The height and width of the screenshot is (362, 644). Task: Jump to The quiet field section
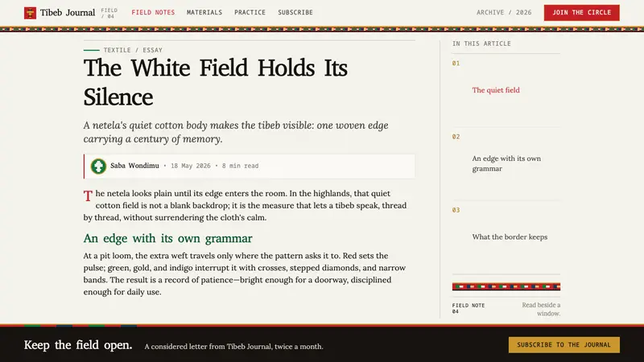(496, 90)
